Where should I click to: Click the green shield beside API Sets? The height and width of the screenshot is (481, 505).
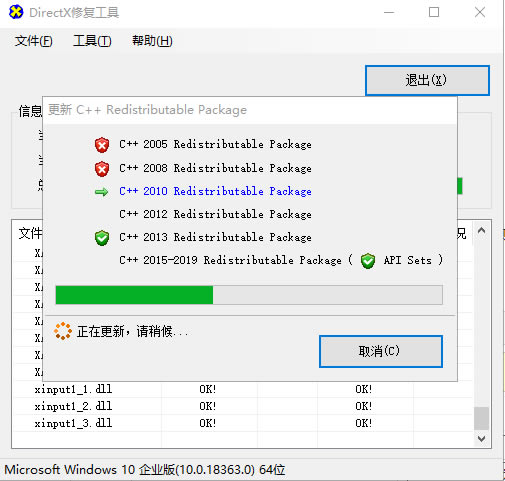368,261
